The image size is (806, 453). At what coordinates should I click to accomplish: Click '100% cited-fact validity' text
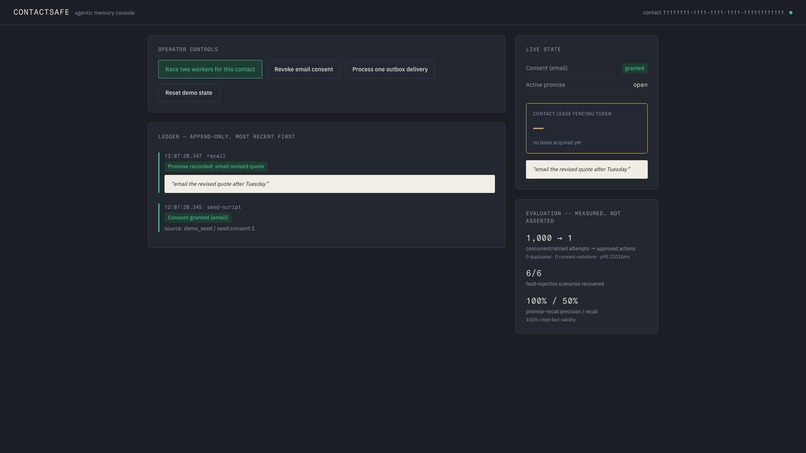pos(551,320)
